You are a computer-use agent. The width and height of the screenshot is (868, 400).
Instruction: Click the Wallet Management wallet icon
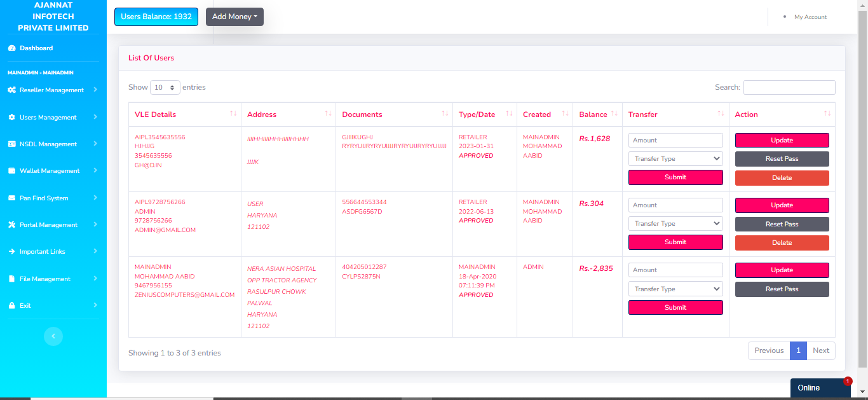pos(11,171)
